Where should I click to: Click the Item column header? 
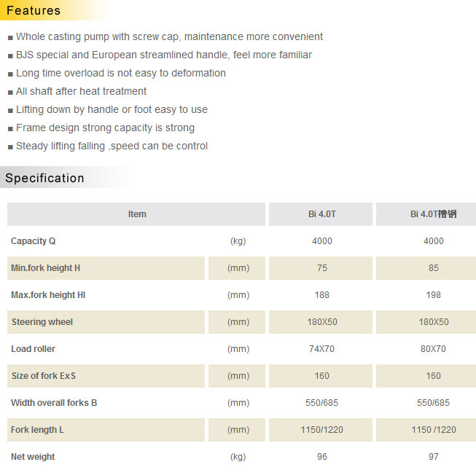137,214
